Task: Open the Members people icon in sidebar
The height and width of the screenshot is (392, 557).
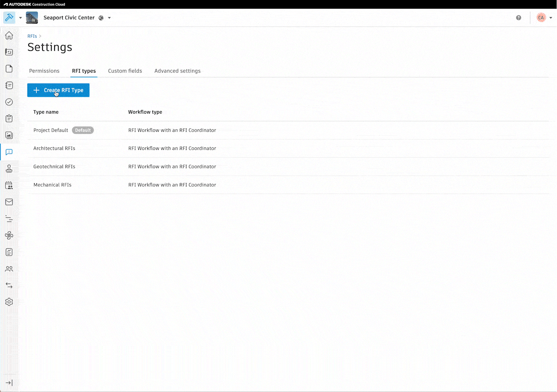Action: (9, 269)
